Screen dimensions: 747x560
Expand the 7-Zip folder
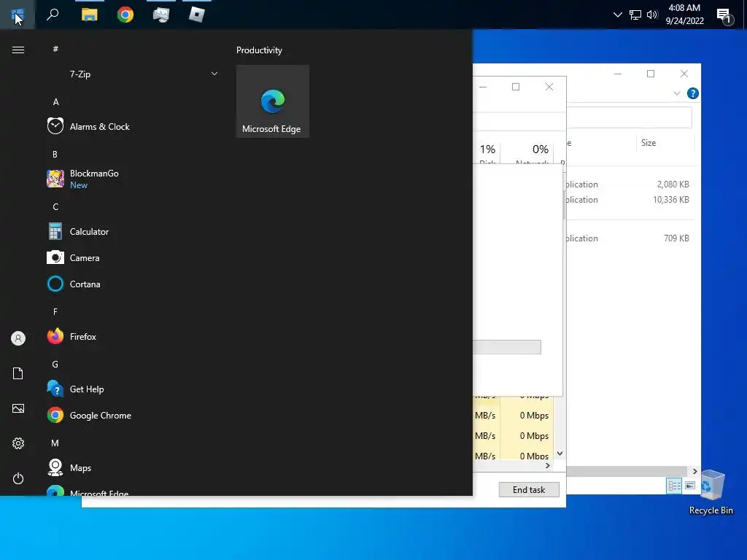click(133, 74)
